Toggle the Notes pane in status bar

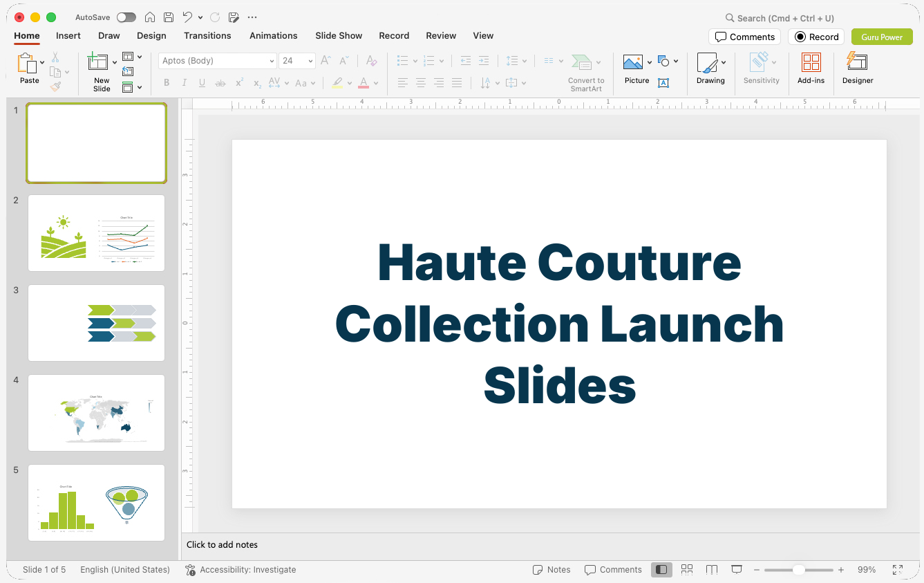tap(551, 570)
